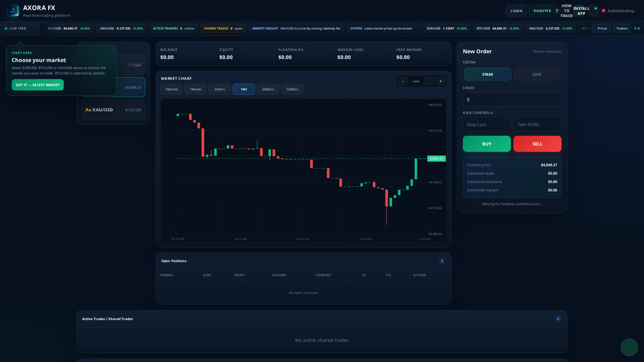Set chart timeframe to 24Hrs
The image size is (644, 362).
(x=220, y=89)
